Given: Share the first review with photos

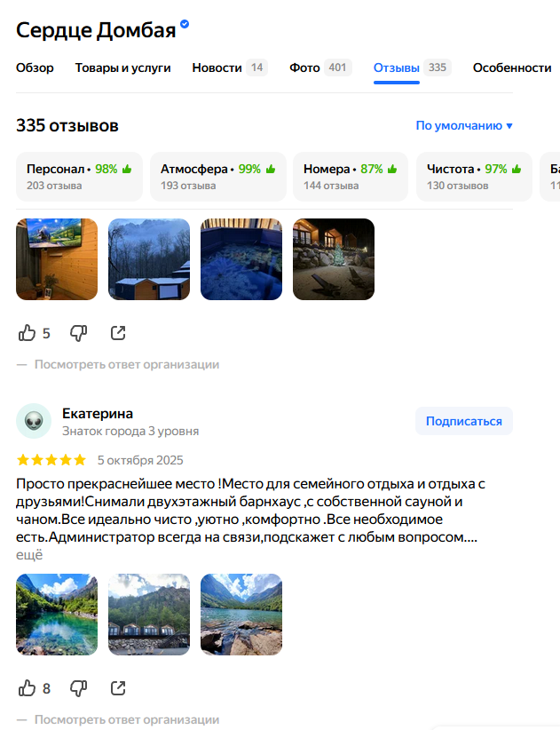Looking at the screenshot, I should (118, 333).
